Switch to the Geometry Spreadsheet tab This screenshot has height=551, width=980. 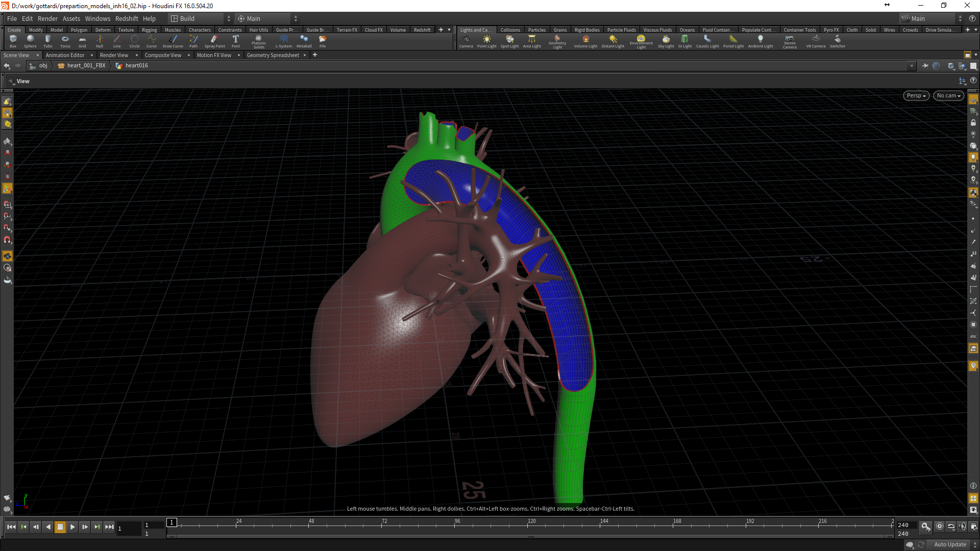[x=273, y=55]
